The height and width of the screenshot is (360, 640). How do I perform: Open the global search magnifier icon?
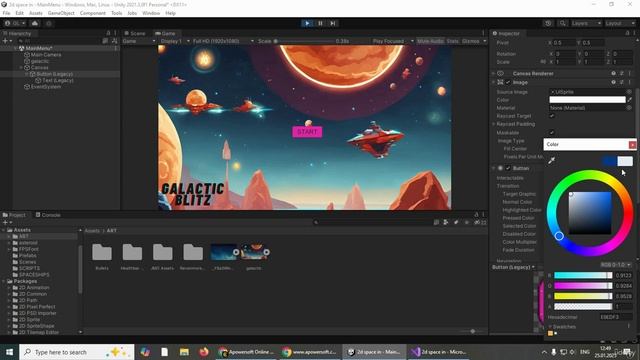coord(562,23)
